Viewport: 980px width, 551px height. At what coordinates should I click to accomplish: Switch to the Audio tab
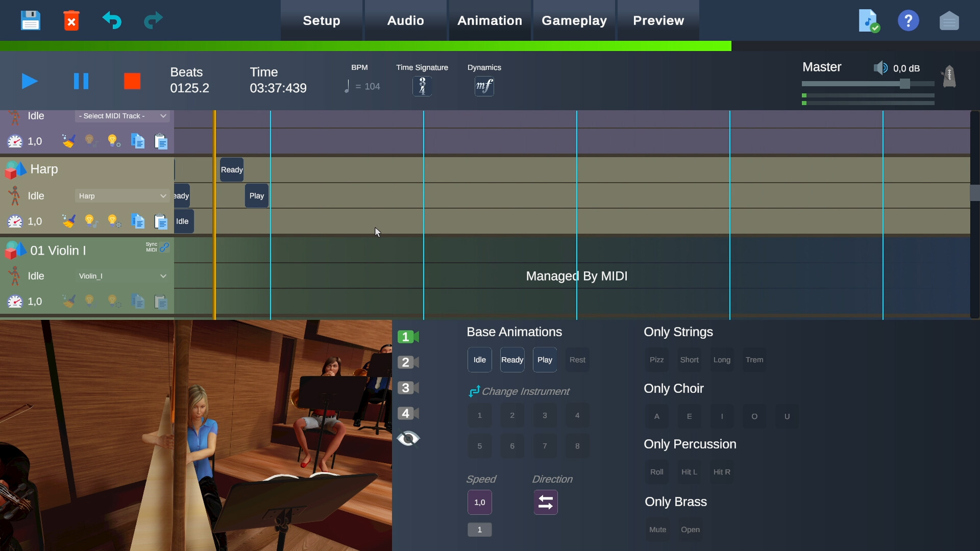coord(405,20)
